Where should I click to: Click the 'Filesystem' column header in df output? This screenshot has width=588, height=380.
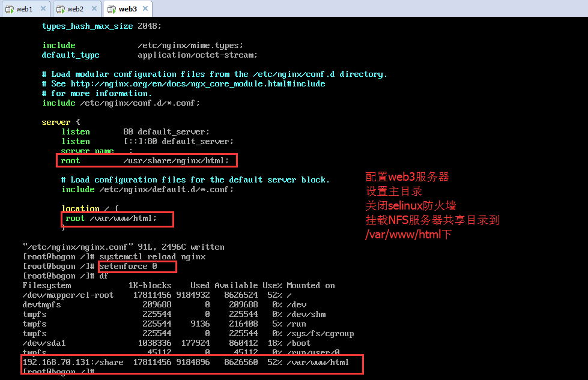[x=46, y=286]
